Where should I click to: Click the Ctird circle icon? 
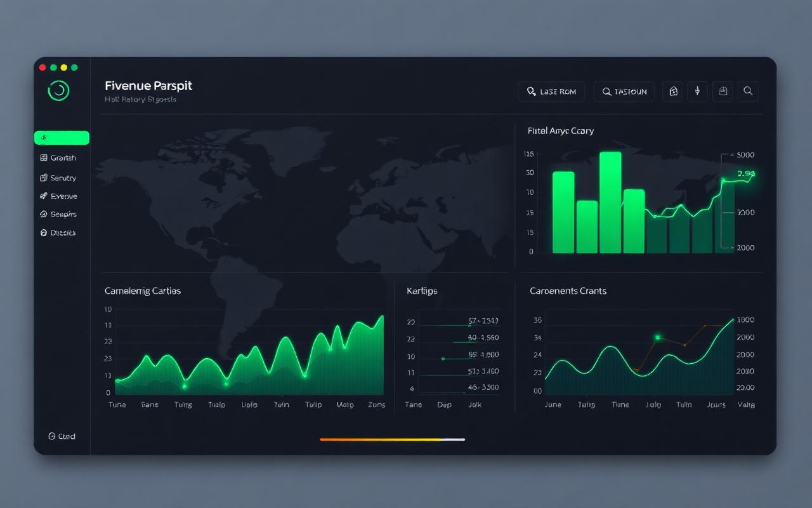(x=52, y=436)
